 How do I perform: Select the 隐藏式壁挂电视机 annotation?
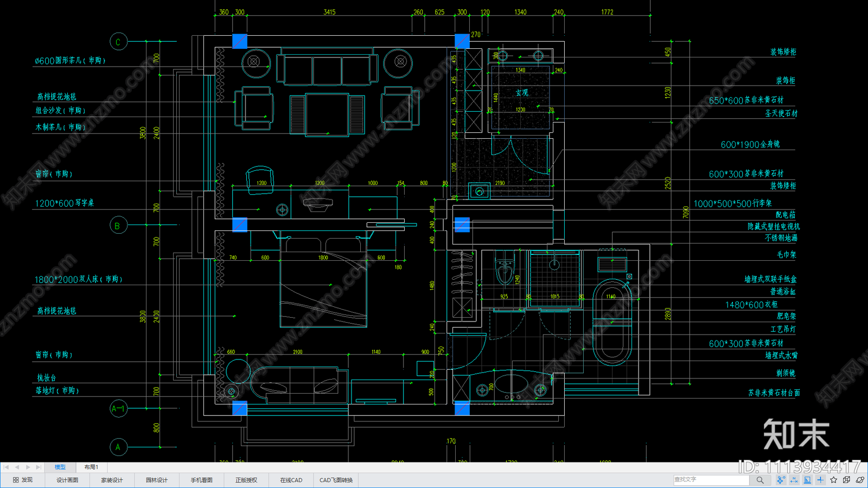[774, 227]
